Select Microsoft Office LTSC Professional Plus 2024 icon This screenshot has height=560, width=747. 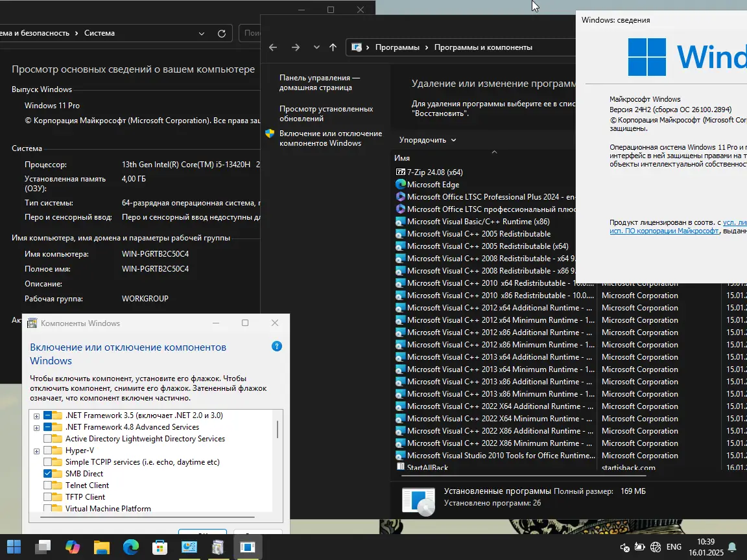point(400,196)
